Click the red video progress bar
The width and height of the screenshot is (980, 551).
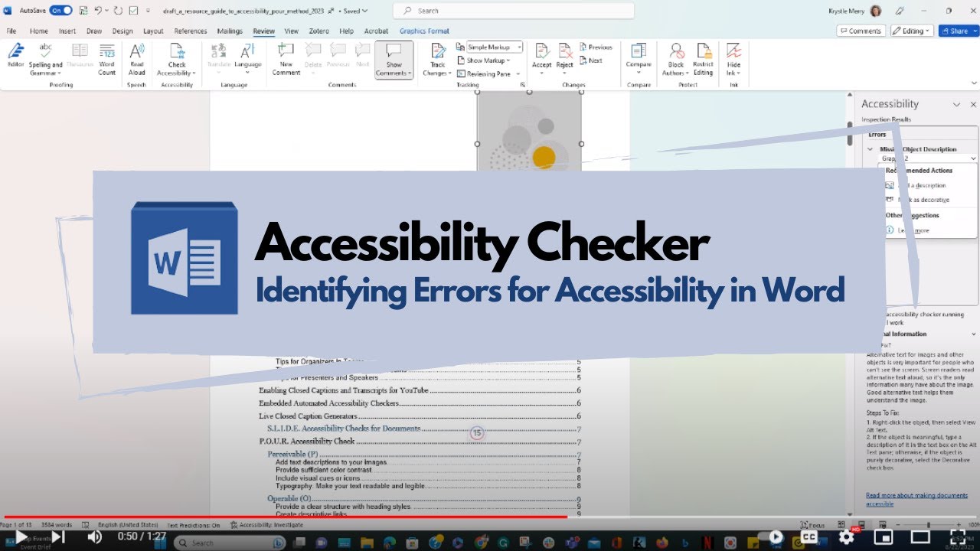pos(285,517)
